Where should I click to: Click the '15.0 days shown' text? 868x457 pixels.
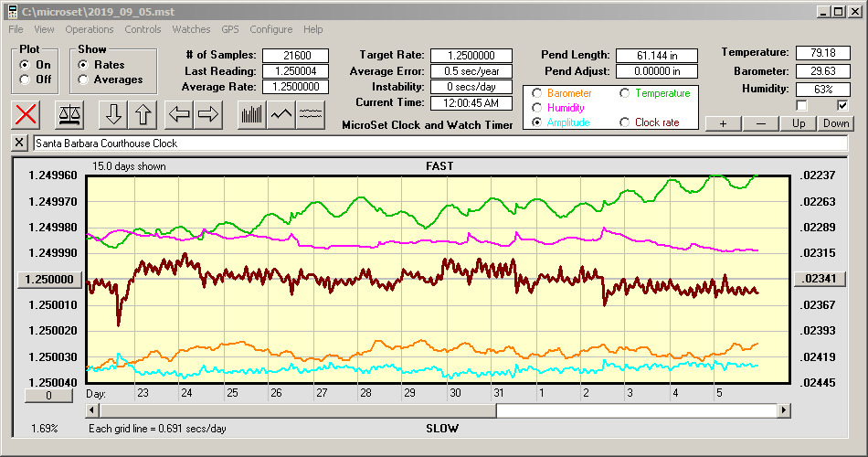(x=129, y=166)
